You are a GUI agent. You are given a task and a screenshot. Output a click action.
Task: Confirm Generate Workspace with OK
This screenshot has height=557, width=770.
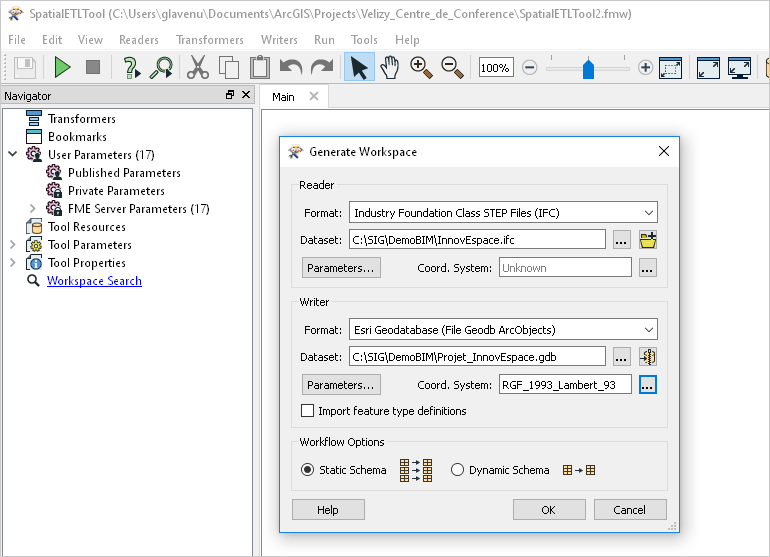coord(549,510)
